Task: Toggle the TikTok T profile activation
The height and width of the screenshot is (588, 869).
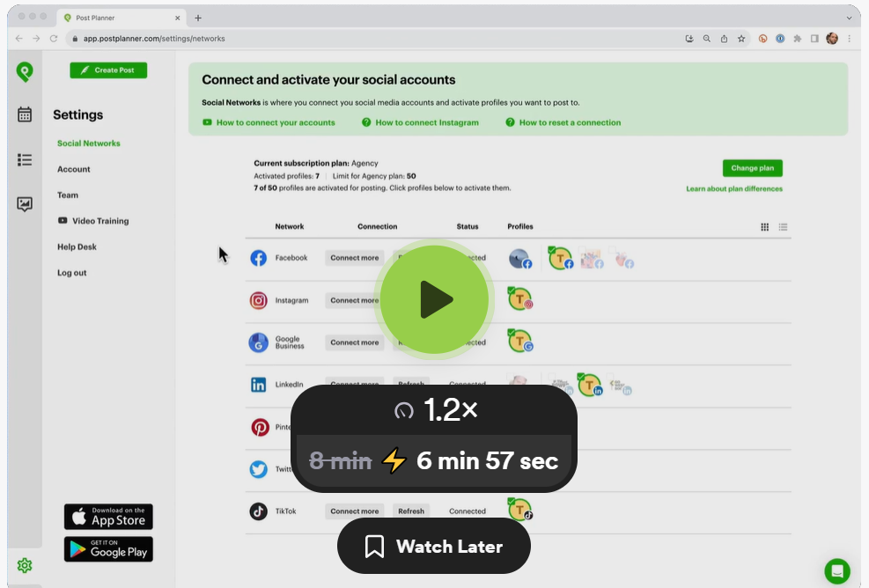Action: 519,509
